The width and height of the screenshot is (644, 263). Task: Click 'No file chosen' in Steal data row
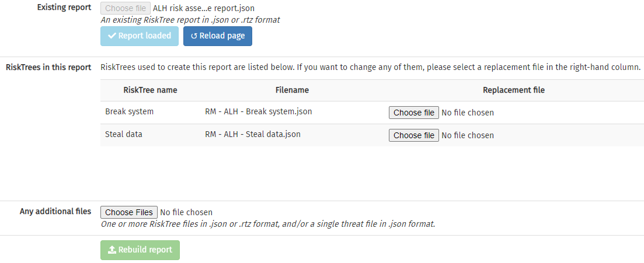click(468, 135)
